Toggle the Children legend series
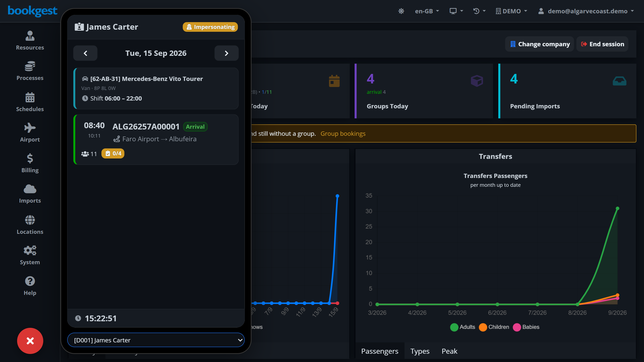The height and width of the screenshot is (362, 644). pyautogui.click(x=494, y=327)
